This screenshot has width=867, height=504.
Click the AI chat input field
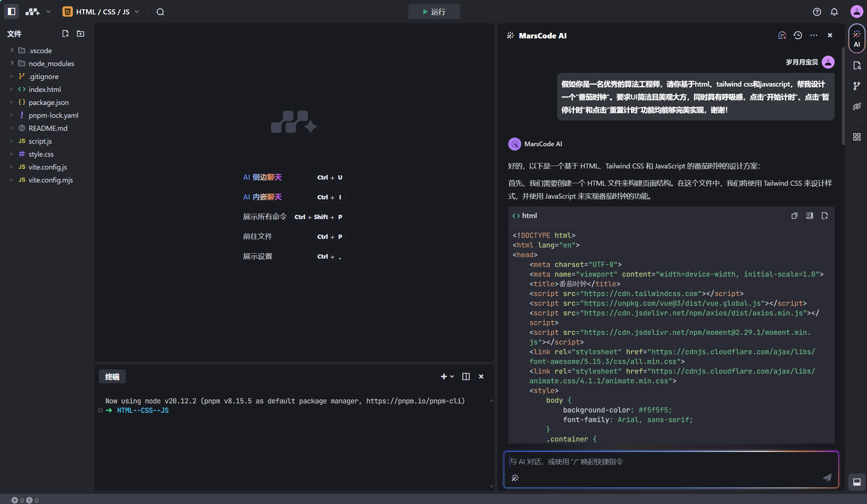671,462
